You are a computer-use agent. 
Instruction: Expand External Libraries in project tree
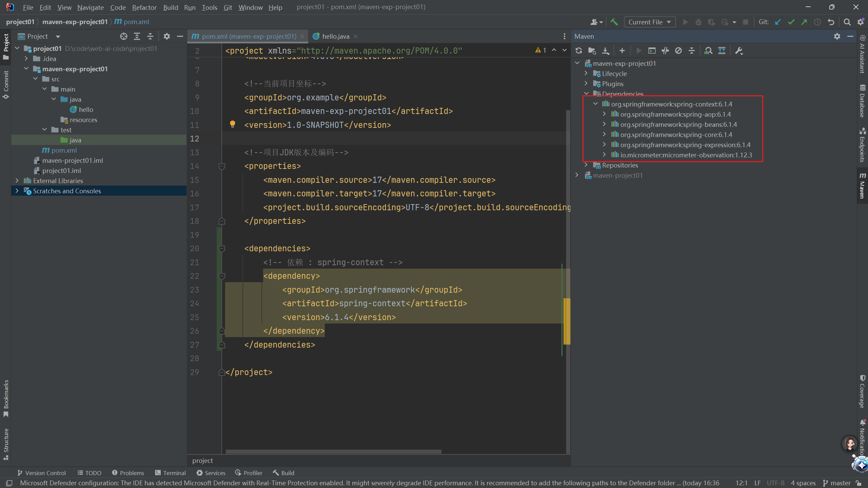click(x=17, y=181)
